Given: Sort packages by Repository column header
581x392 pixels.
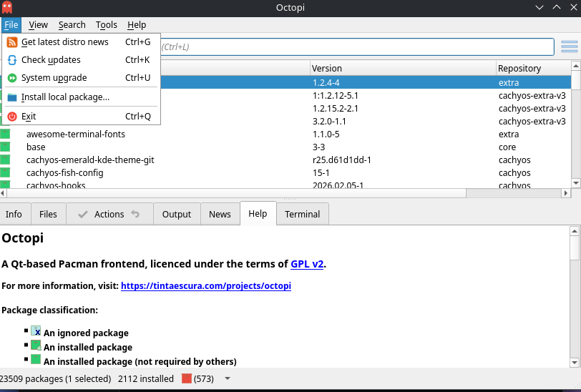Looking at the screenshot, I should (534, 68).
